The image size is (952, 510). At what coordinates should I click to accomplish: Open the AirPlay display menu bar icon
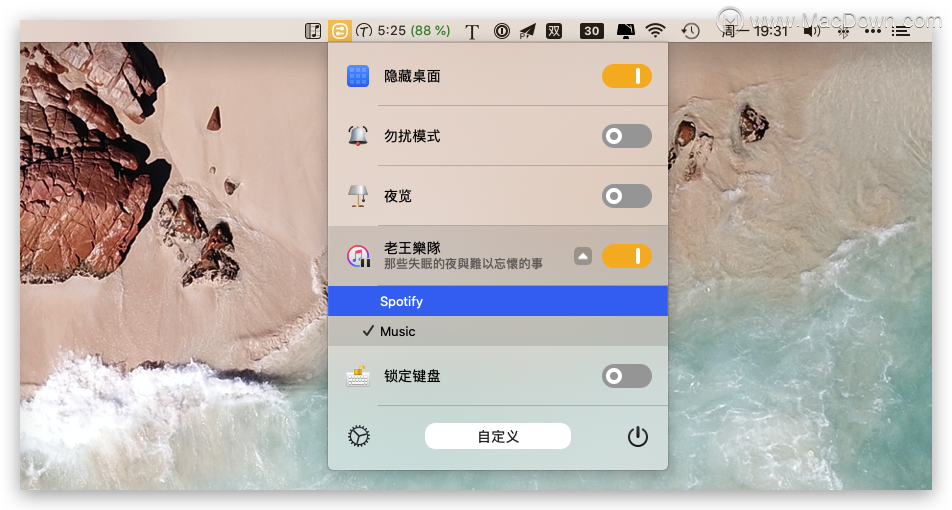click(x=625, y=31)
